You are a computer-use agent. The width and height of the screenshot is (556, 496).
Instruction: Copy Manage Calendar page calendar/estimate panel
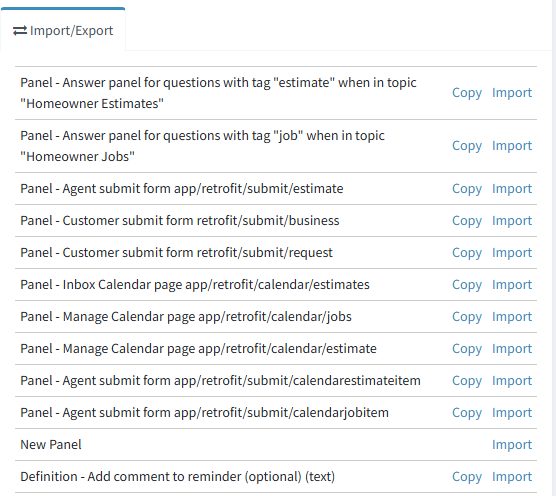[x=467, y=349]
